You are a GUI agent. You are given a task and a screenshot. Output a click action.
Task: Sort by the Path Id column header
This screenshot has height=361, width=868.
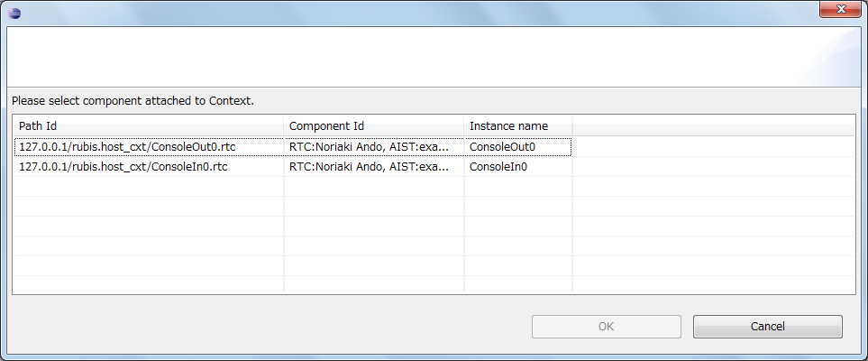(148, 125)
